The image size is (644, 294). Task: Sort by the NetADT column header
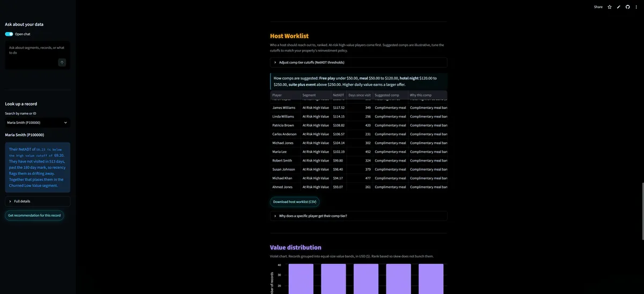click(x=339, y=95)
